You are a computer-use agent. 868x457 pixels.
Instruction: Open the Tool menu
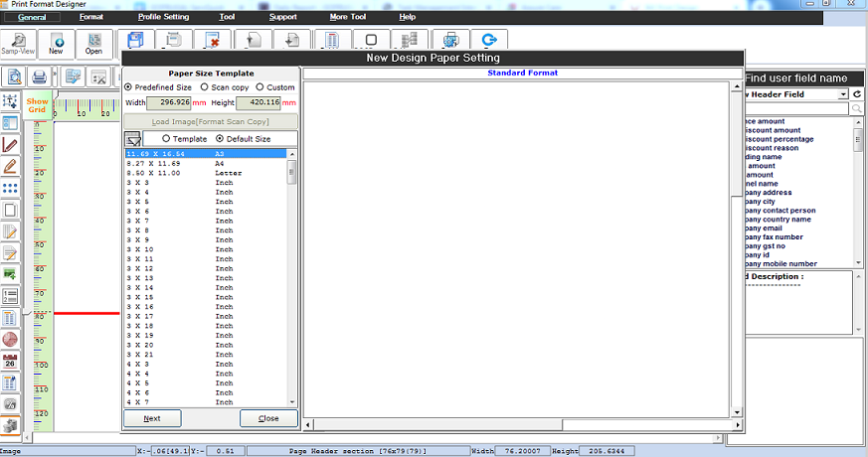point(227,17)
